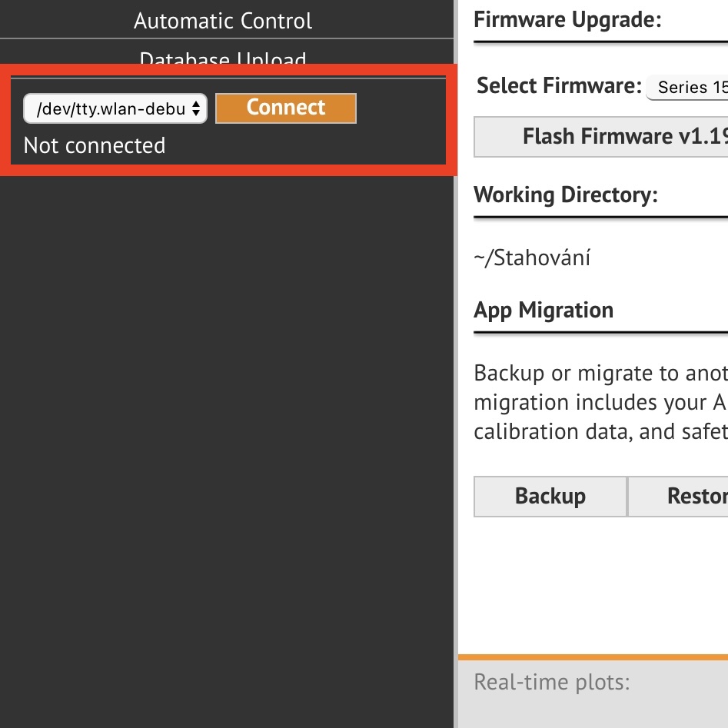The image size is (728, 728).
Task: Click the vertical divider beside the sidebar
Action: pos(456,384)
